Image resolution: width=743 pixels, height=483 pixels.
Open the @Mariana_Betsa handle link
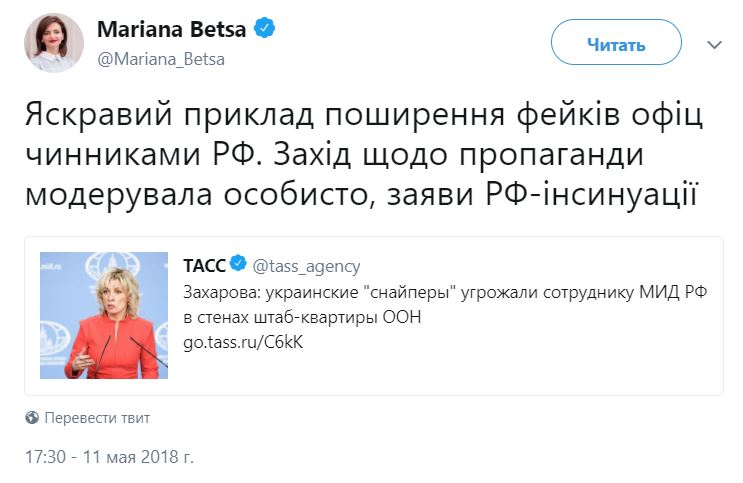161,59
